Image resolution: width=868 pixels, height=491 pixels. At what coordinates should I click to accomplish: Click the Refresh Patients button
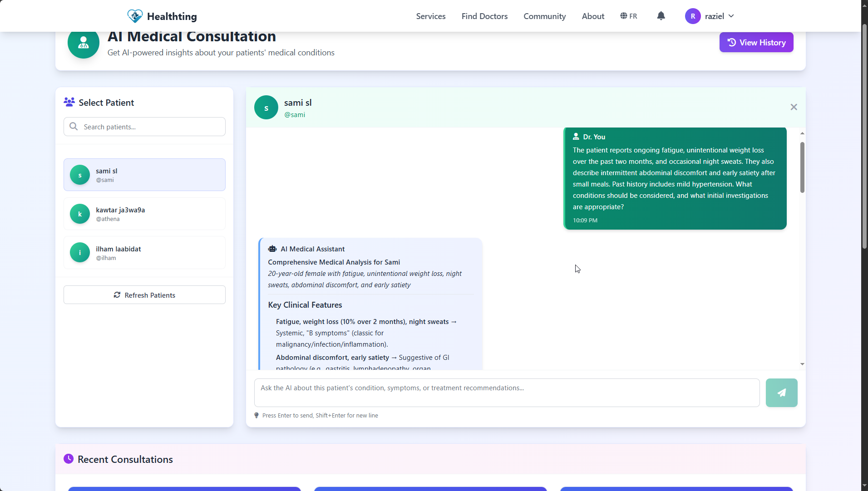coord(144,295)
